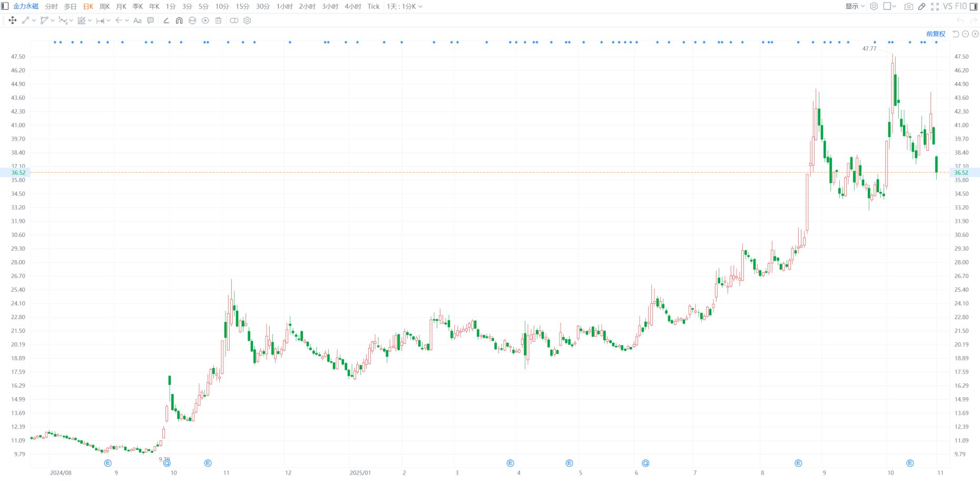Toggle drawing visibility with the eye icon
The image size is (980, 481).
205,21
